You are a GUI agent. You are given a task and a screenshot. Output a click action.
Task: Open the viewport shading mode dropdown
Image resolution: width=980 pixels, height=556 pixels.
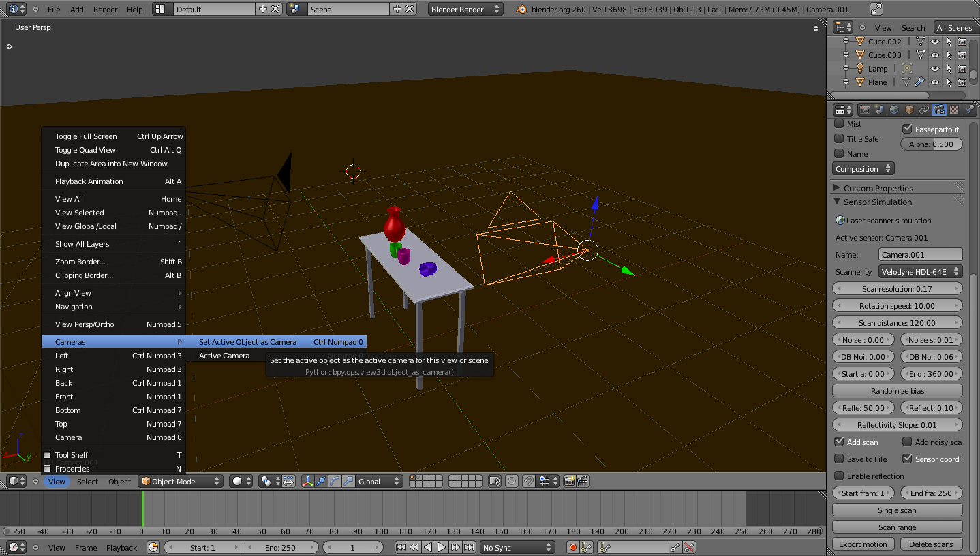(x=241, y=481)
